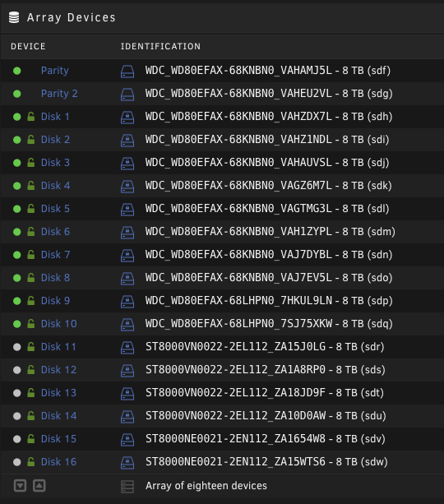This screenshot has width=444, height=504.
Task: Click the IDENTIFICATION column header
Action: tap(160, 46)
